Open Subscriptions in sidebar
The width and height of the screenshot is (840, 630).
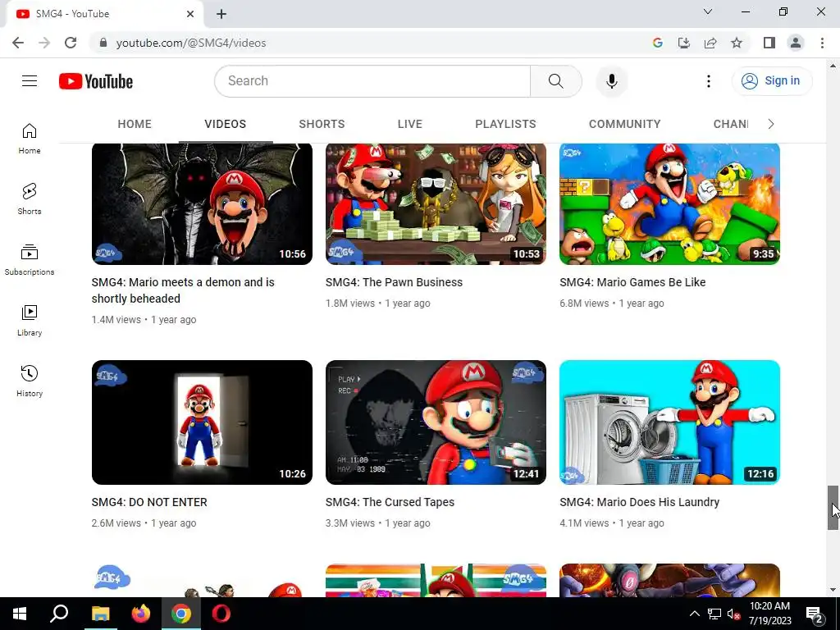tap(30, 260)
